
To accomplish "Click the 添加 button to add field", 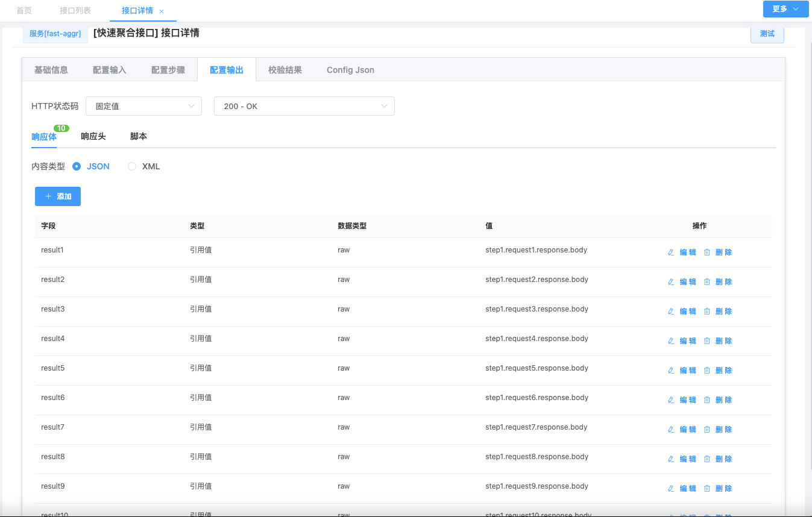I will (x=58, y=196).
